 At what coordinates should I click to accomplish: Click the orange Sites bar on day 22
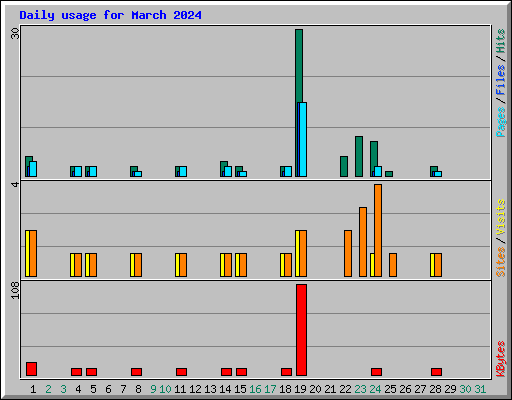pos(348,253)
